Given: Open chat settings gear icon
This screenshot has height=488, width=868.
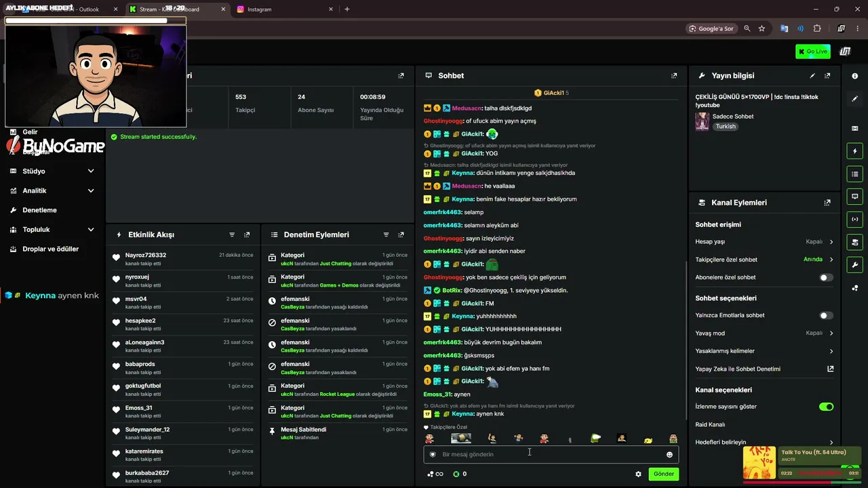Looking at the screenshot, I should pos(638,474).
